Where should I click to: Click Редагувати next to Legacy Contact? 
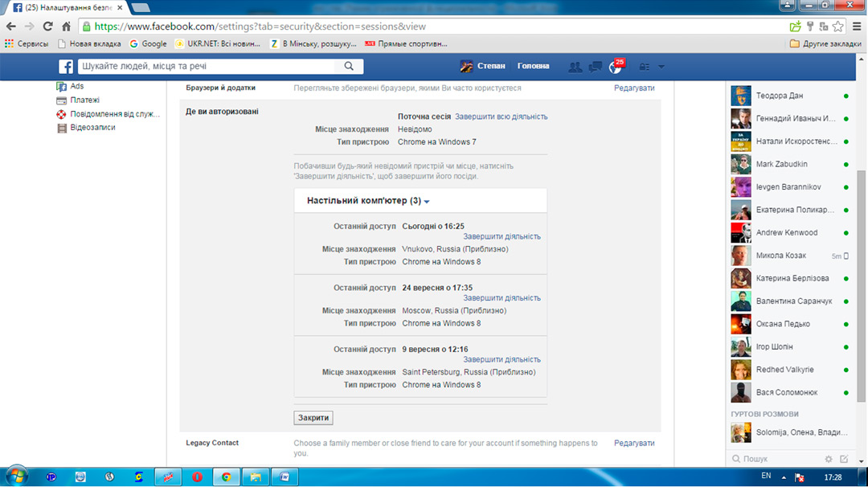coord(634,444)
